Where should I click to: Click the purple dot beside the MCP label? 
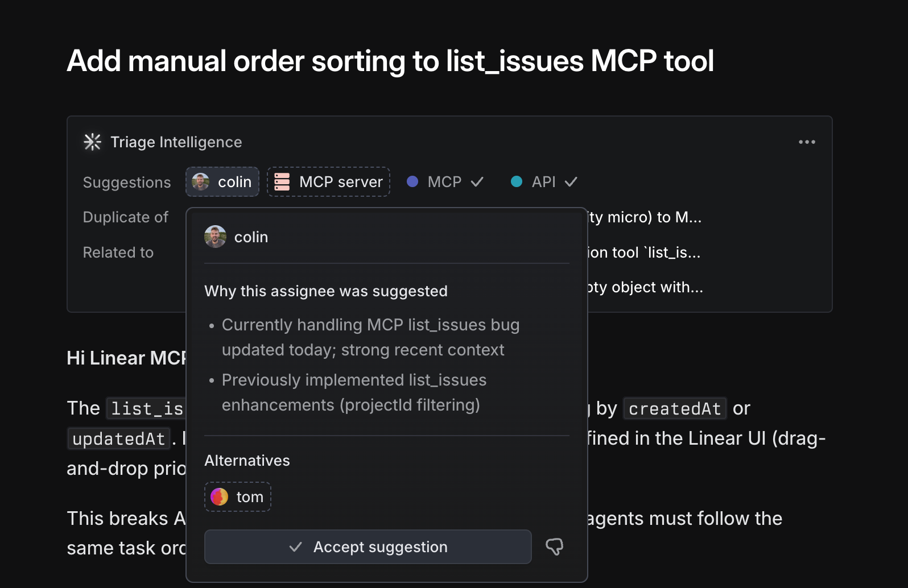[x=413, y=181]
